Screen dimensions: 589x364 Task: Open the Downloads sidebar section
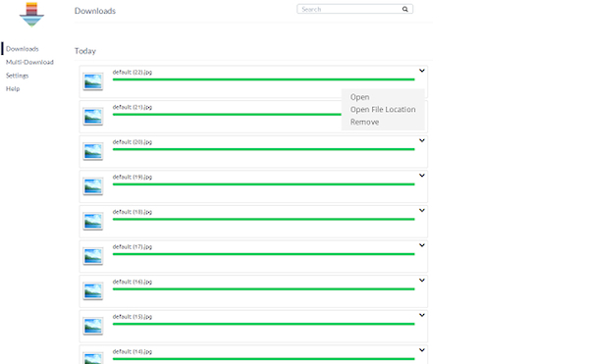click(23, 49)
